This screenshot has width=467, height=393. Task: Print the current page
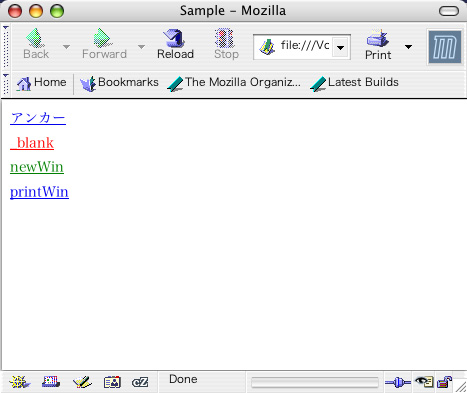(x=378, y=44)
